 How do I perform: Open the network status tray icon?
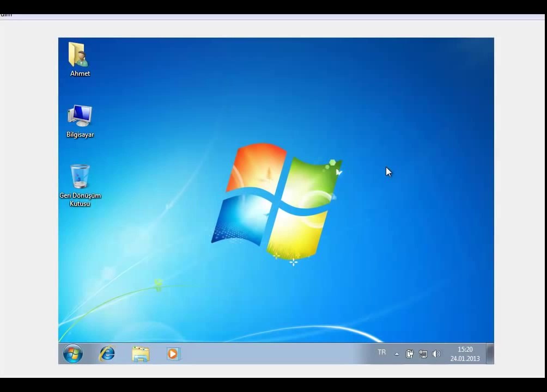click(423, 354)
